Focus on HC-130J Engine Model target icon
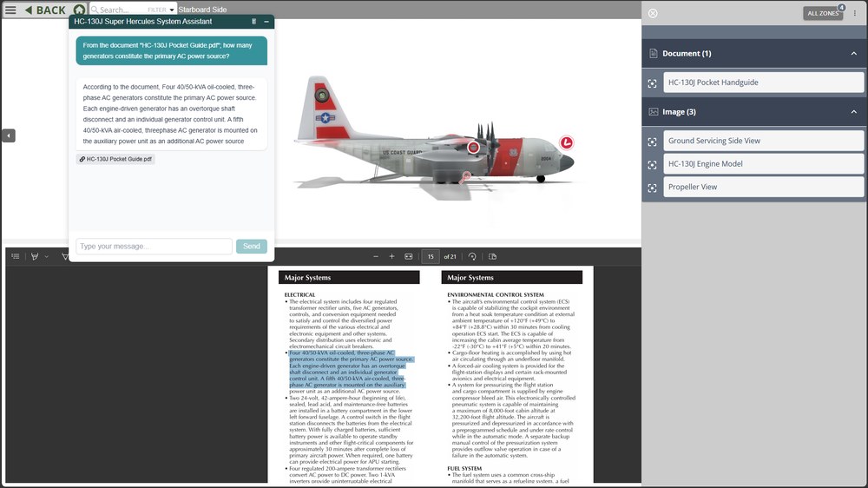 (x=653, y=165)
